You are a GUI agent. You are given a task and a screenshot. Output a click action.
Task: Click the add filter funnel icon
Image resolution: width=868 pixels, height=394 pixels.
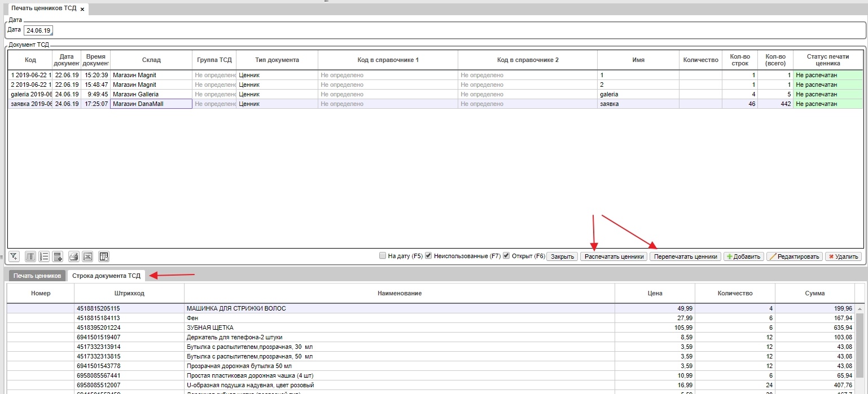(14, 256)
